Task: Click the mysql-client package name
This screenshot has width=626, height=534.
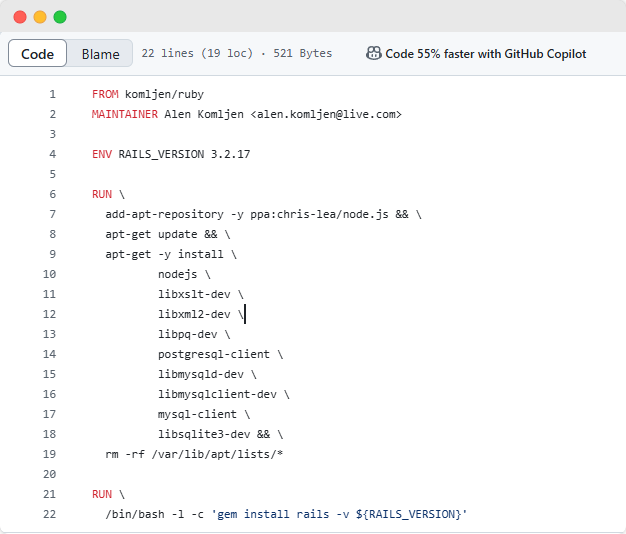Action: pos(197,414)
